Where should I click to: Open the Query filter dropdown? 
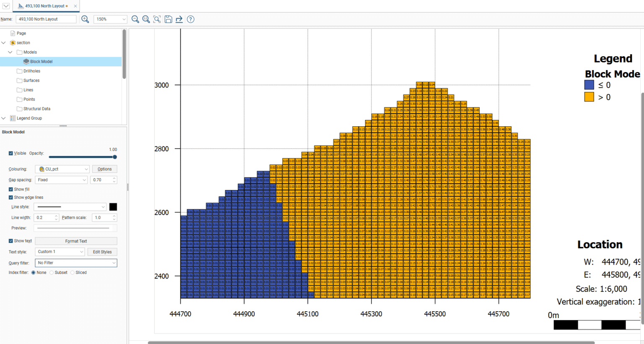click(76, 263)
